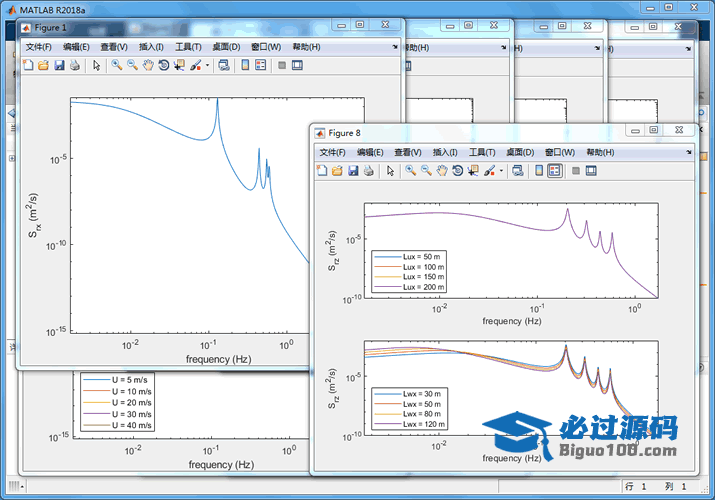Open brush color dropdown arrow in Figure 1
This screenshot has height=500, width=715.
click(x=207, y=65)
